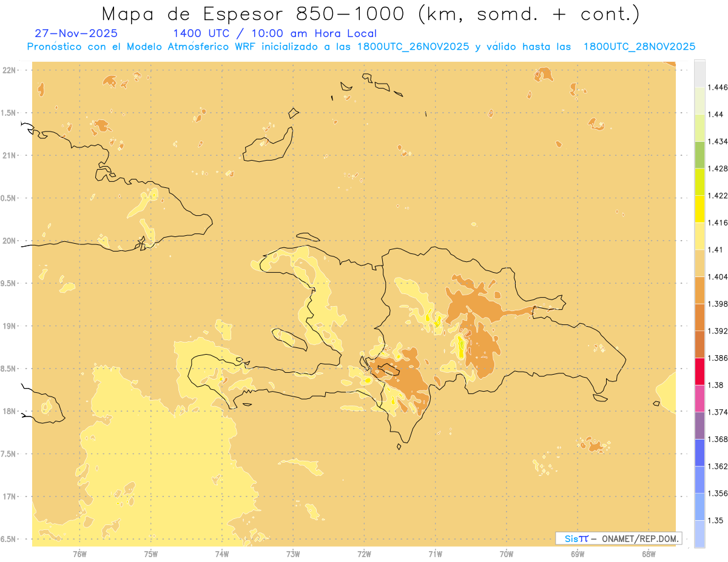Image resolution: width=728 pixels, height=562 pixels.
Task: Click the pale yellow swatch between 1.41 and 1.416
Action: pyautogui.click(x=699, y=236)
